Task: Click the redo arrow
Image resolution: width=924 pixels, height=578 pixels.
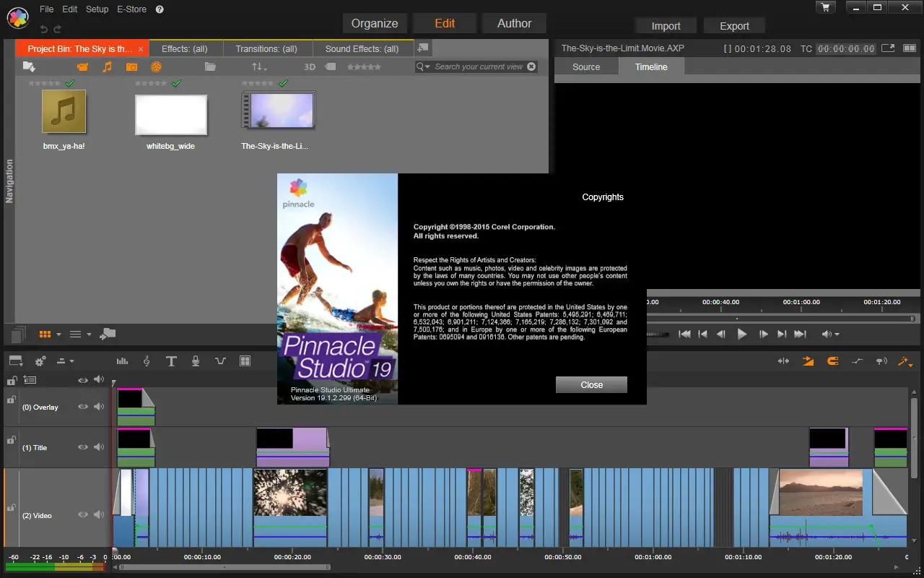Action: (x=58, y=29)
